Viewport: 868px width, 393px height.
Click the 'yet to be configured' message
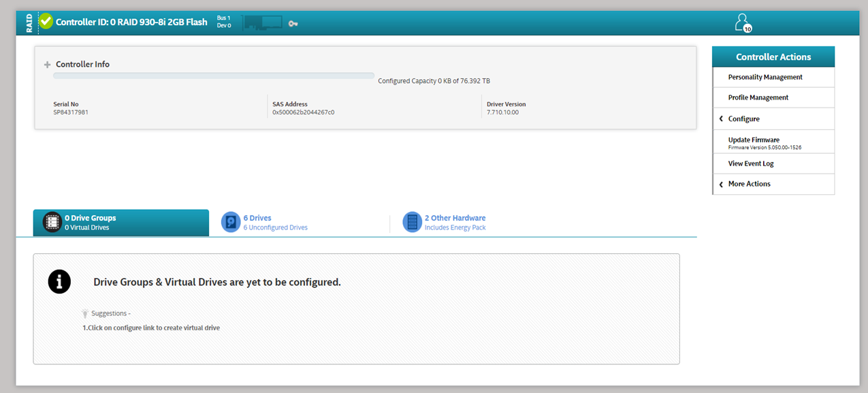point(217,282)
